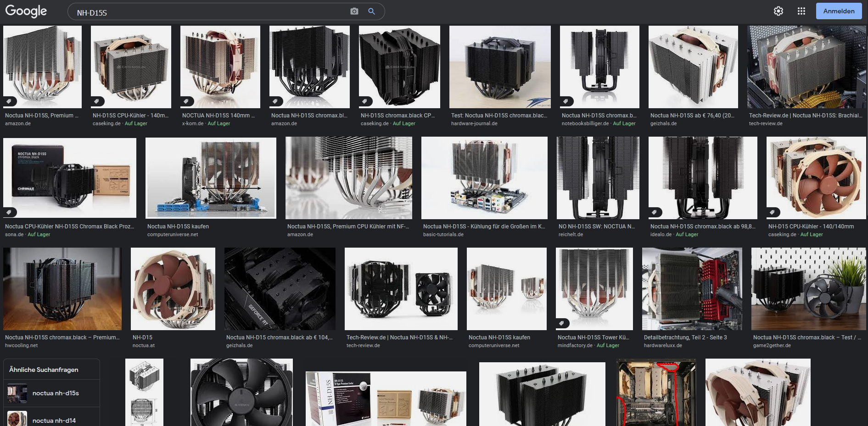Screen dimensions: 868x426
Task: Open hardwareluxx.de Detailbetrachtung Teil 2 thumbnail
Action: point(692,289)
